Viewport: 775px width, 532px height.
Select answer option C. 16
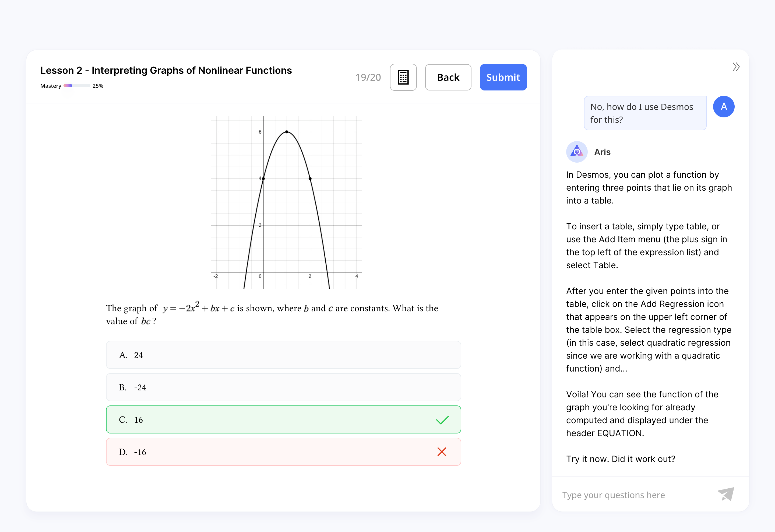pos(283,420)
